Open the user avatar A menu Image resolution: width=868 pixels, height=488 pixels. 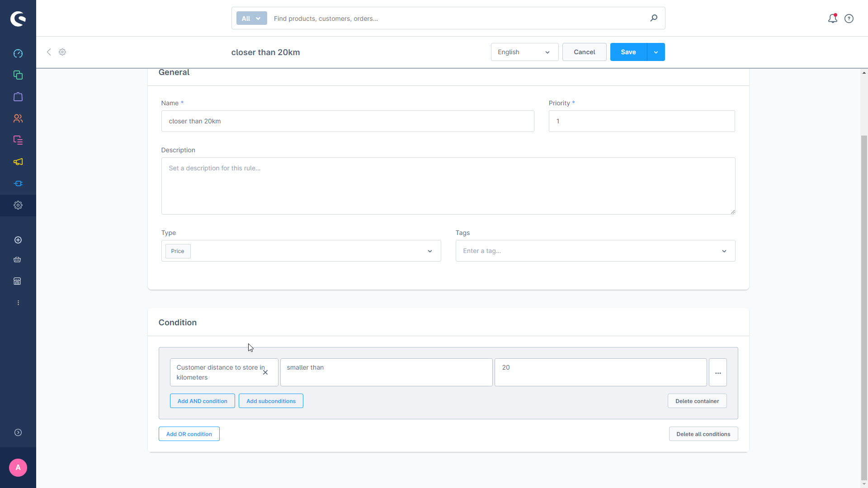coord(18,468)
